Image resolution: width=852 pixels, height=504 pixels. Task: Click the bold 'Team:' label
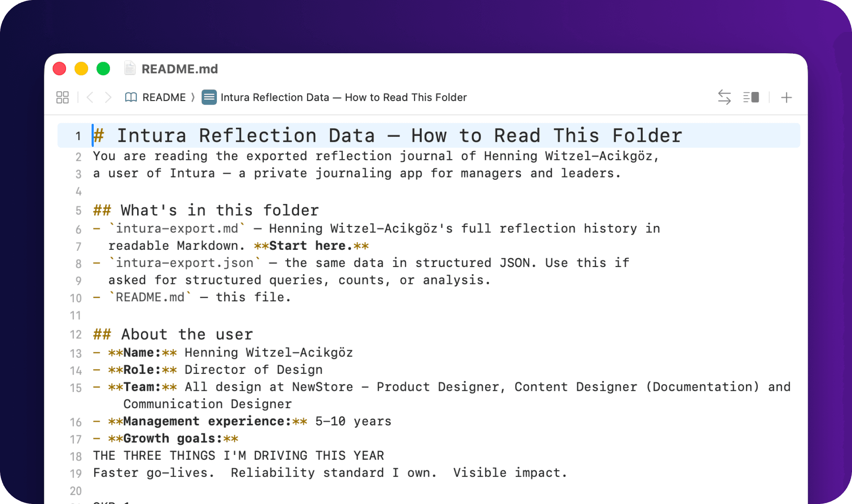point(142,387)
